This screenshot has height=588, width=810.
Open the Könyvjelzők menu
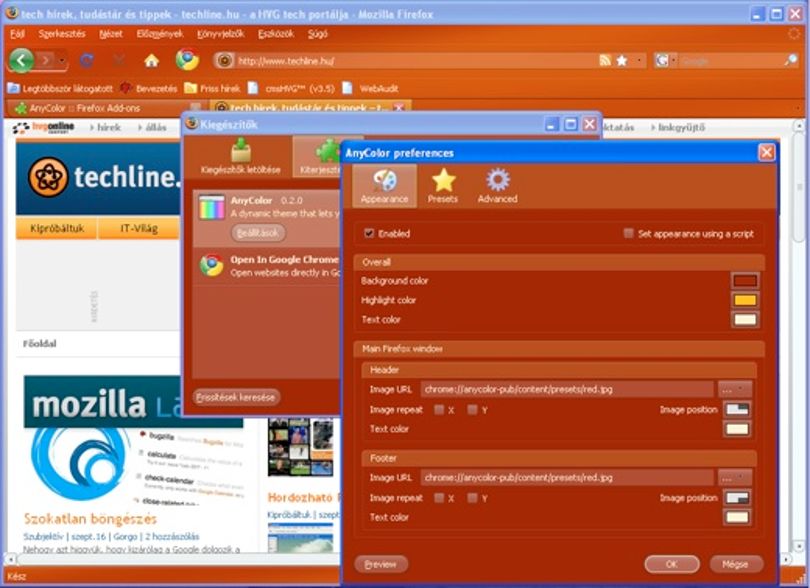click(221, 34)
